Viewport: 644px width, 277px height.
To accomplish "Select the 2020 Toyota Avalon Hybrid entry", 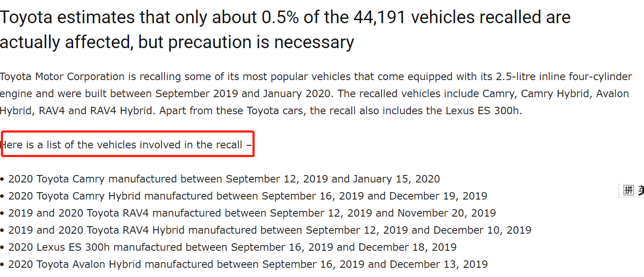I will [244, 264].
